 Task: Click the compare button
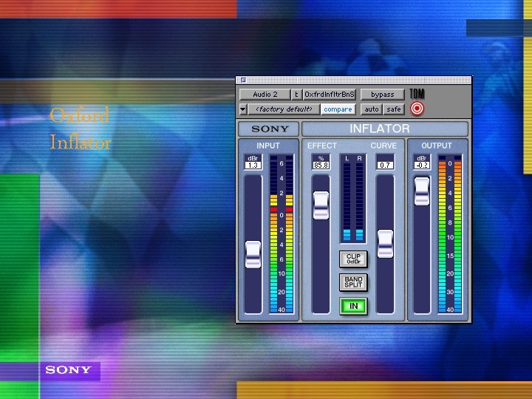coord(338,109)
